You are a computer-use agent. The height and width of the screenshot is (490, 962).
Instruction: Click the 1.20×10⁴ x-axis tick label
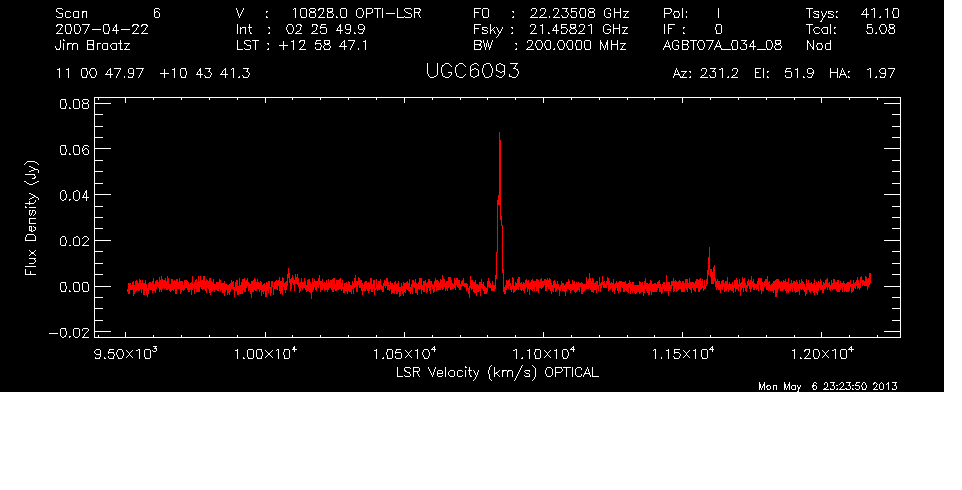[x=822, y=354]
